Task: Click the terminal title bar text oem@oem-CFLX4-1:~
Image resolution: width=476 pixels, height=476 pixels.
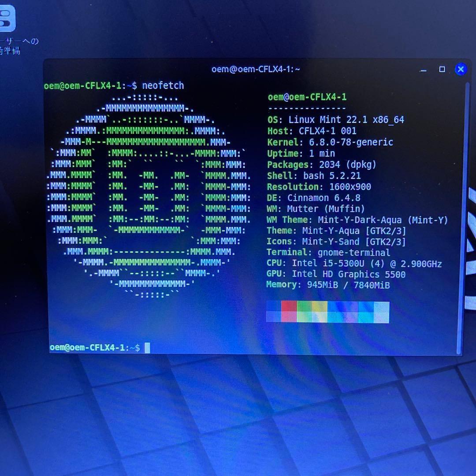Action: click(256, 69)
